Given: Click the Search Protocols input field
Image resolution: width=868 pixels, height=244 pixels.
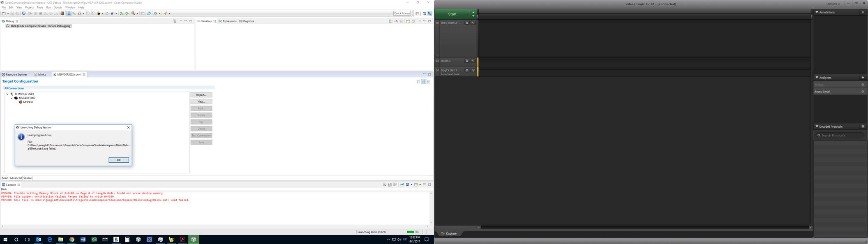Looking at the screenshot, I should pos(839,135).
